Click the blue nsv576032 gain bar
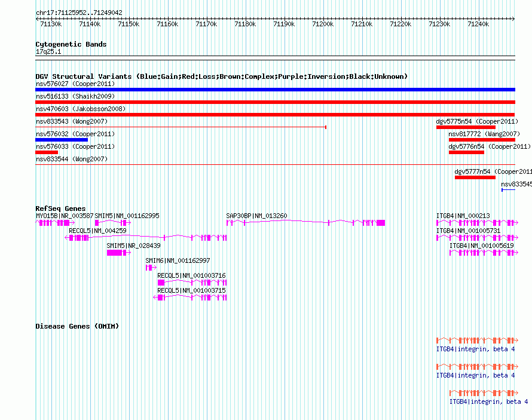532x420 pixels. 62,140
